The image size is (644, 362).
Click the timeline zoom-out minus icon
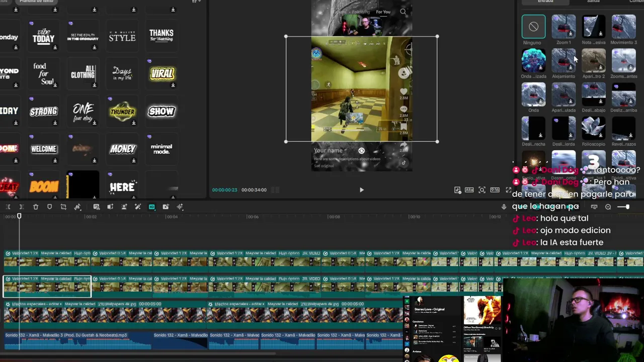click(608, 207)
